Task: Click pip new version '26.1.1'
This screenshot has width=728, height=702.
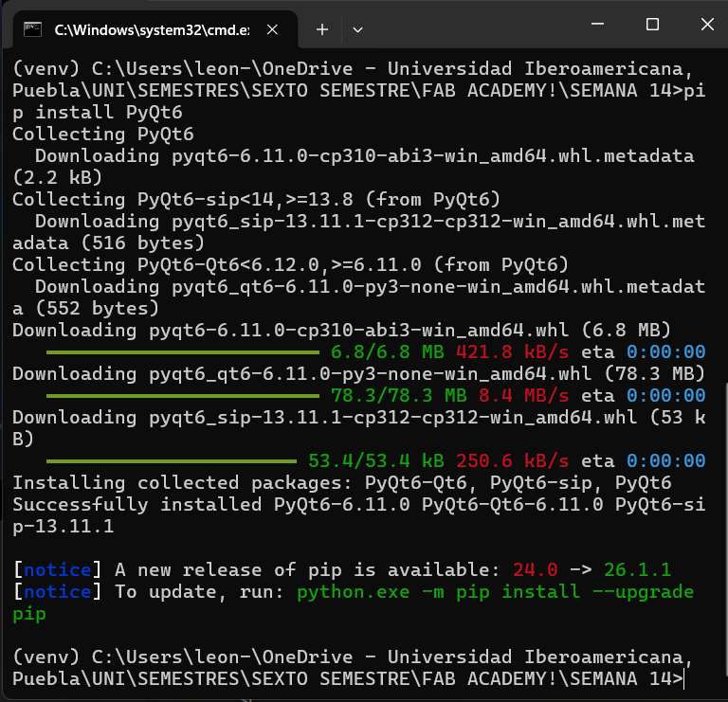Action: (637, 569)
